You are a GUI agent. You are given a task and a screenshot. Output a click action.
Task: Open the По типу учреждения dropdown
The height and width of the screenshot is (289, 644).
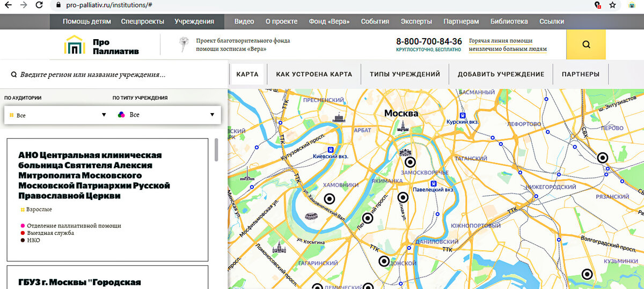166,115
